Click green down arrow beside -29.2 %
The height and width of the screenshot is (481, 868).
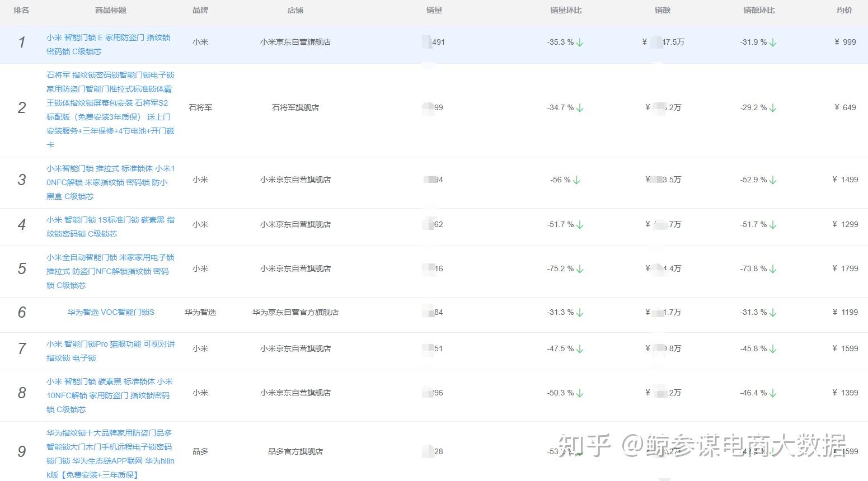(x=773, y=108)
